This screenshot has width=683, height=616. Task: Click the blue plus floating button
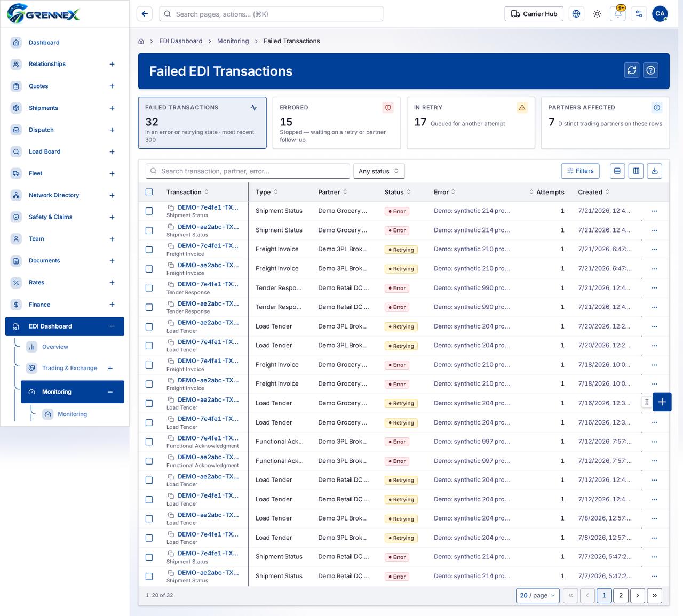pyautogui.click(x=662, y=402)
